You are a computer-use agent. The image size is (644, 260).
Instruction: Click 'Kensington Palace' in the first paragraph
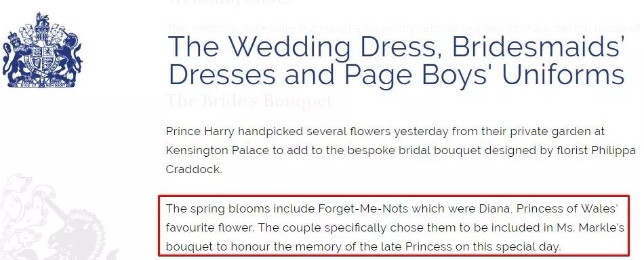pos(217,151)
